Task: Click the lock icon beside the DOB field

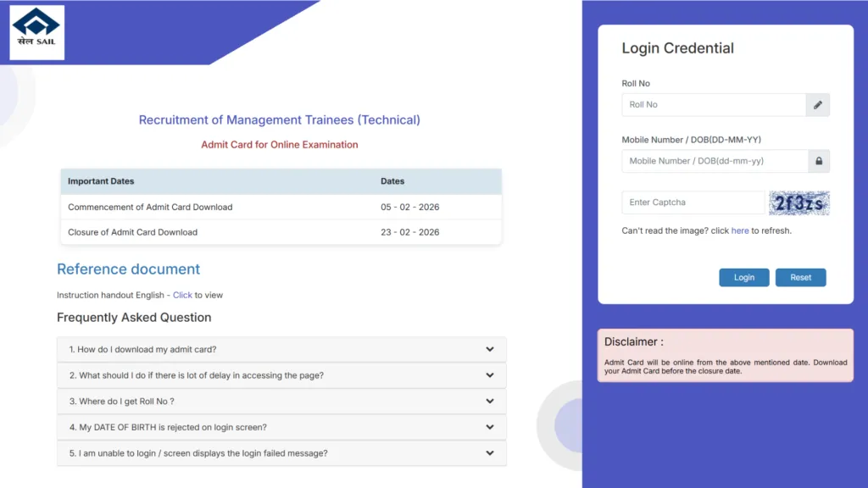Action: point(817,161)
